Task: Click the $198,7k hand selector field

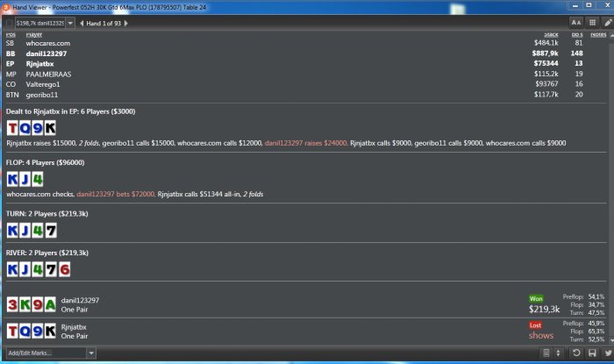Action: coord(40,23)
